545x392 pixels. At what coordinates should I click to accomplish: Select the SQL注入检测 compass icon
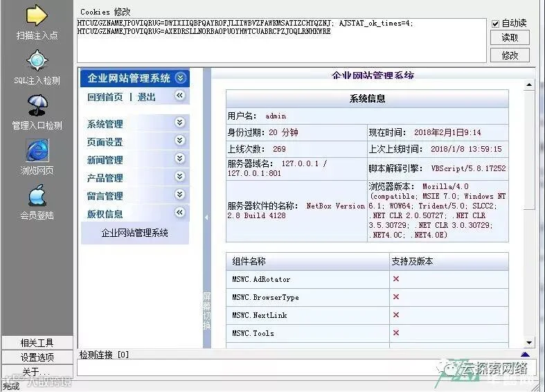pyautogui.click(x=37, y=60)
